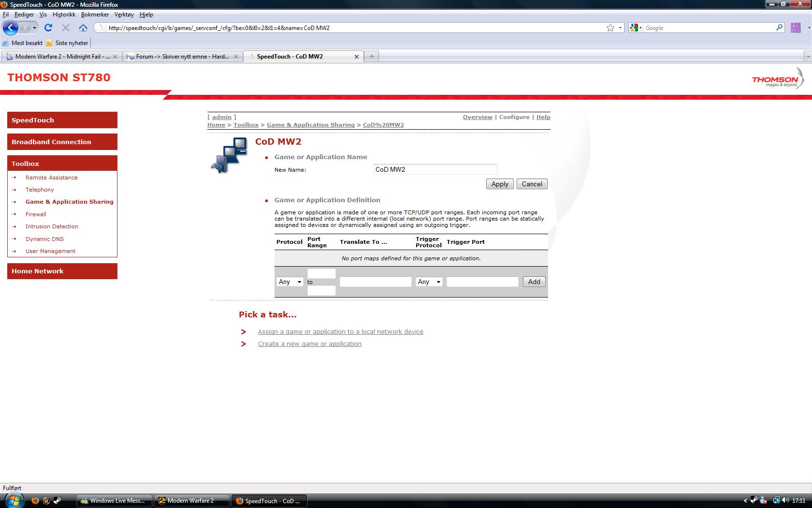Screen dimensions: 812x508
Task: Reload the page with the refresh icon
Action: pos(48,28)
